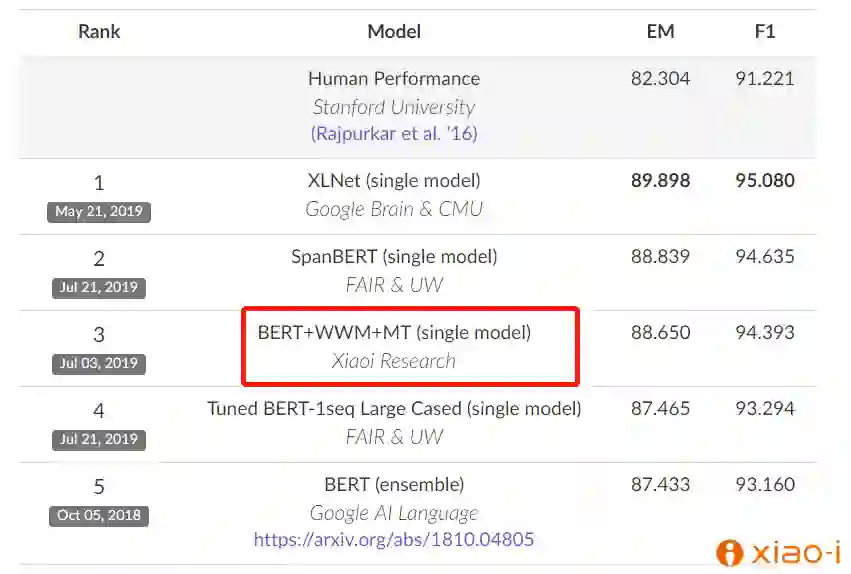This screenshot has height=574, width=851.
Task: Click the Human Performance row title
Action: 394,79
